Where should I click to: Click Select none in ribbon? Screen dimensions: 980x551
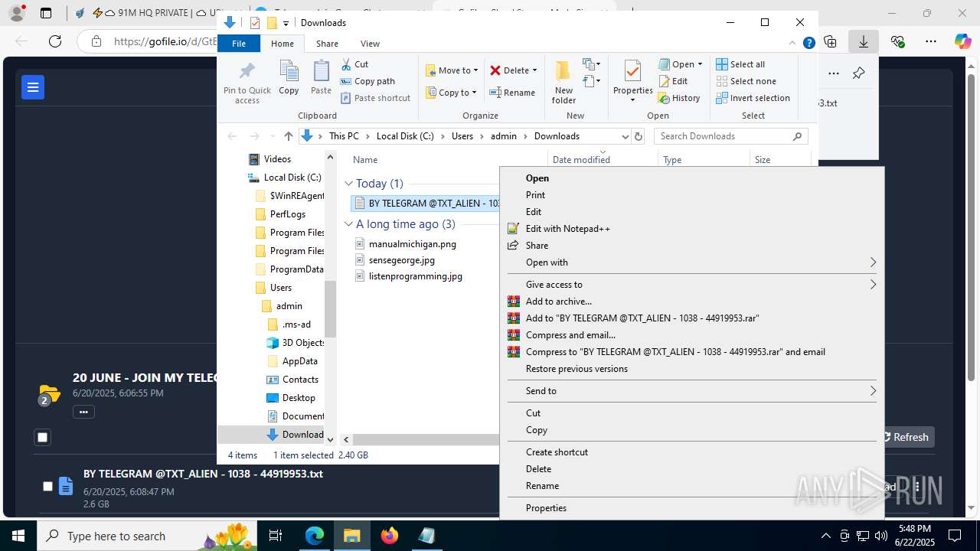tap(746, 81)
